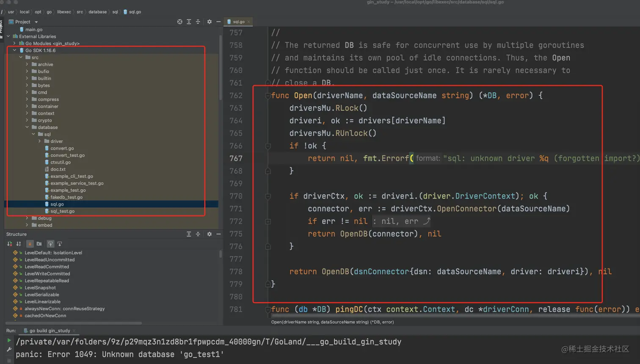640x364 pixels.
Task: Hide the Structure tool window
Action: (218, 234)
